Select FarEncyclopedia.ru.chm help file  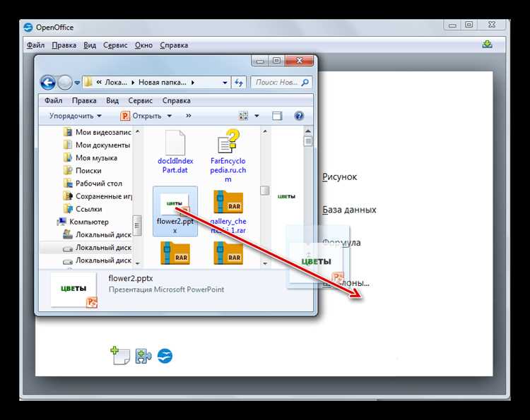228,155
